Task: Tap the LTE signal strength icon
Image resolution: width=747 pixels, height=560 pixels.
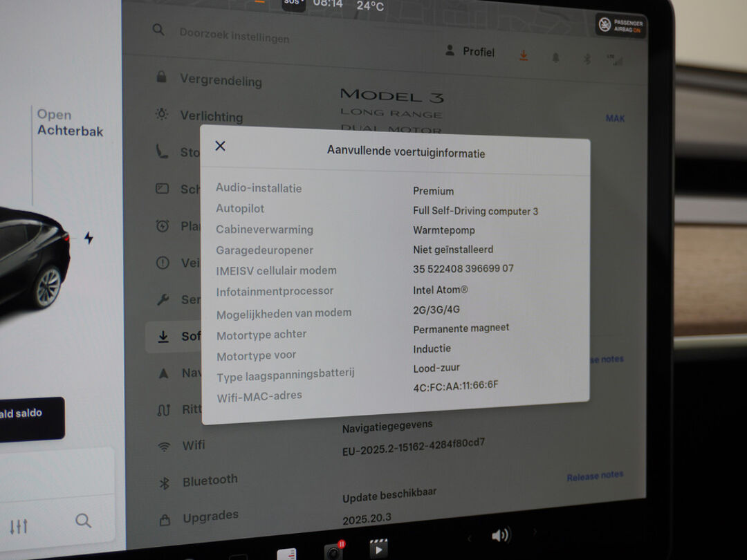Action: [x=615, y=59]
